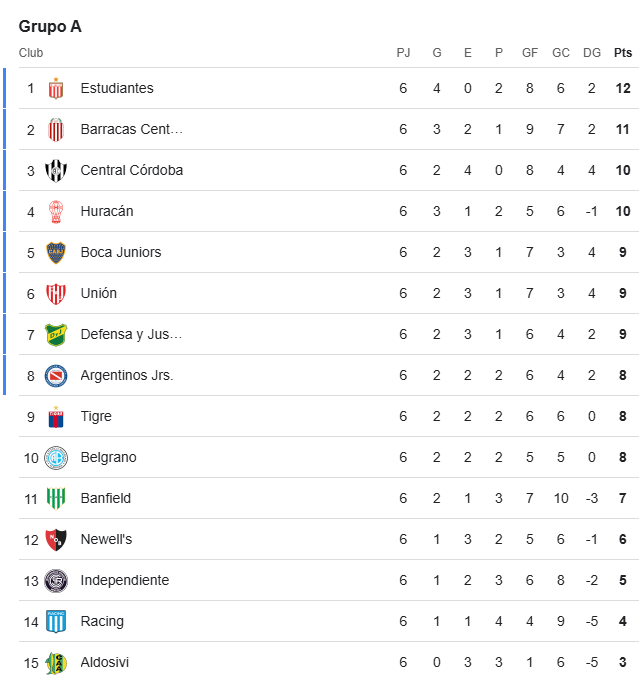This screenshot has width=643, height=678.
Task: Select the Defensa y Justicia crest
Action: 56,335
